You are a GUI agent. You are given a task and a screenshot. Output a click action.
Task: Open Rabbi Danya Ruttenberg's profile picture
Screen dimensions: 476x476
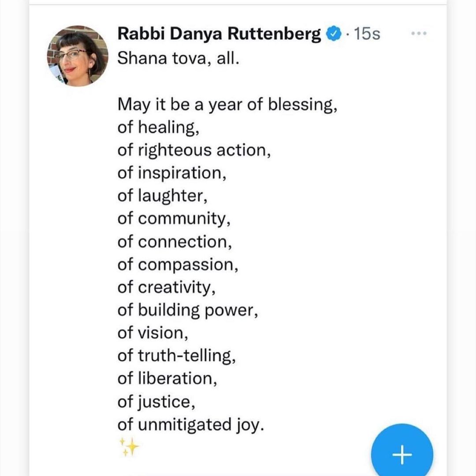78,56
